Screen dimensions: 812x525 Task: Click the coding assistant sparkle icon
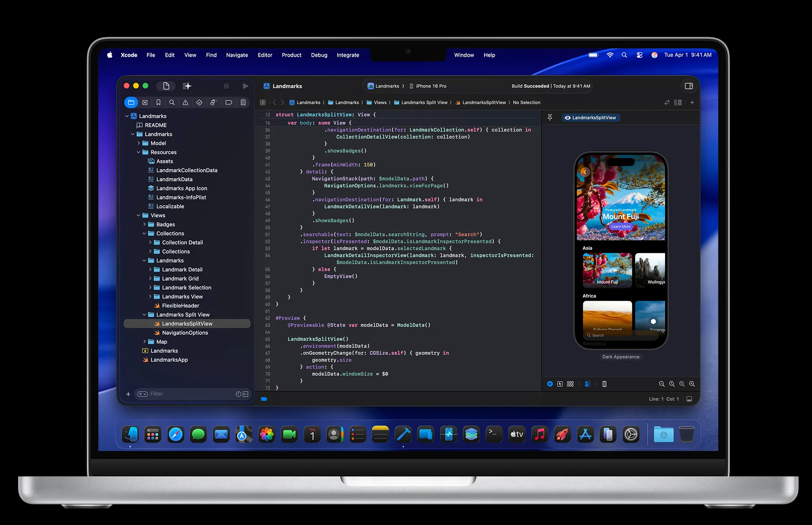click(187, 86)
